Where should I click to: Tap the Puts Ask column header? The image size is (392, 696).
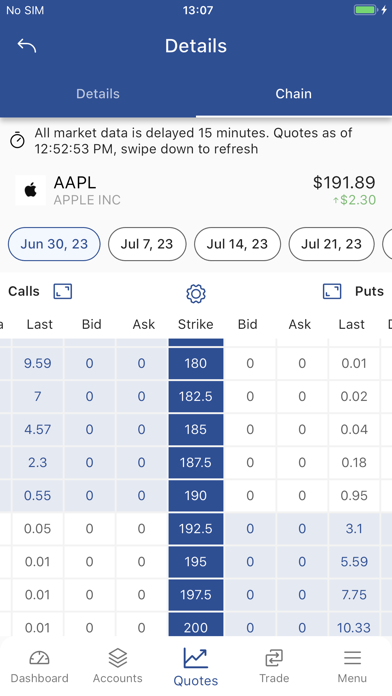300,324
